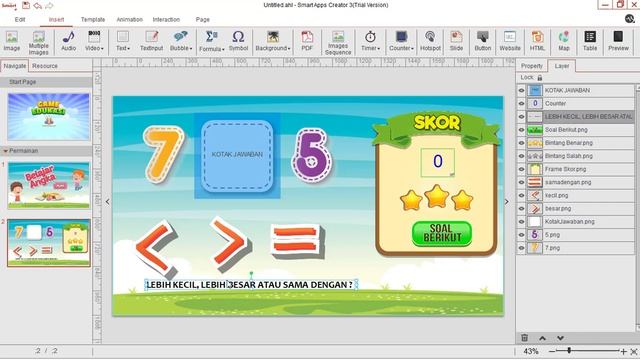Hide the Bintang Salah.png layer
The image size is (640, 360).
tap(521, 156)
